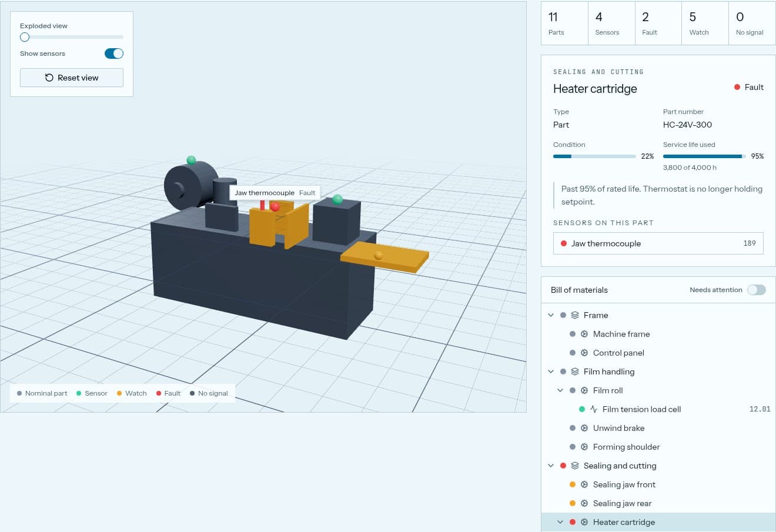Enable the Needs attention filter toggle
The image size is (776, 532).
pos(757,290)
